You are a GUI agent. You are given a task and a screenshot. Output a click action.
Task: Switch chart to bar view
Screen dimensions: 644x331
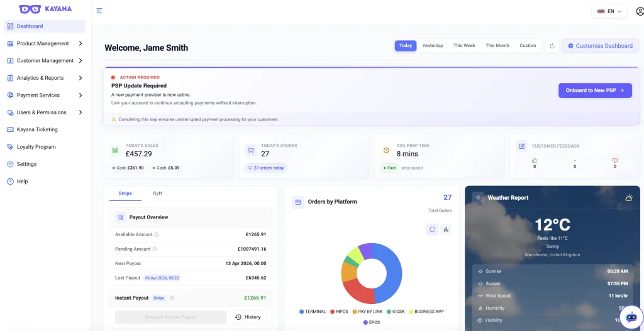coord(447,230)
